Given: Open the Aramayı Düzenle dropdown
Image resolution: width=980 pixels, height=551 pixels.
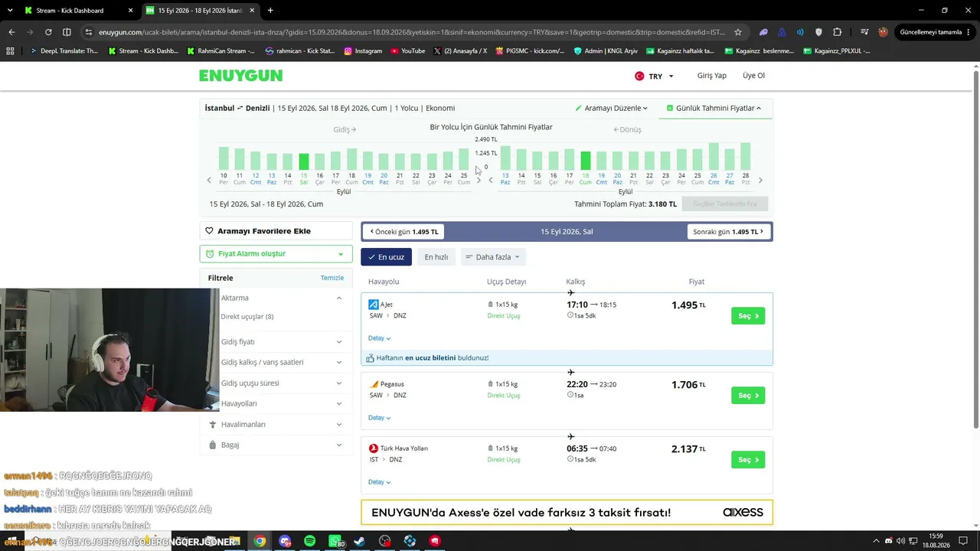Looking at the screenshot, I should tap(611, 108).
